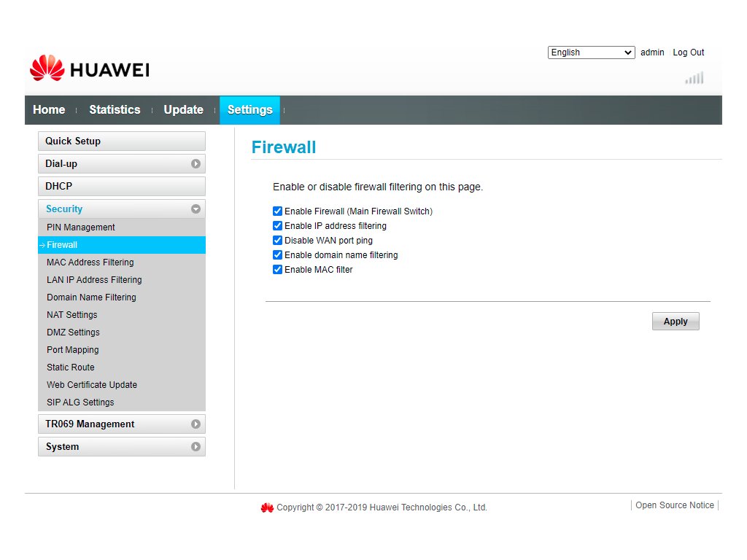Click the arrow icon beside TR069 Management
The height and width of the screenshot is (560, 747).
(x=196, y=424)
